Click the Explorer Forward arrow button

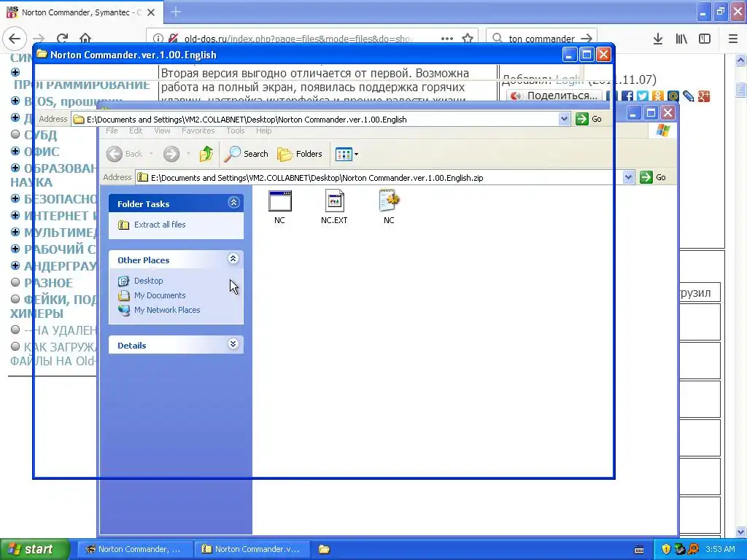coord(171,154)
